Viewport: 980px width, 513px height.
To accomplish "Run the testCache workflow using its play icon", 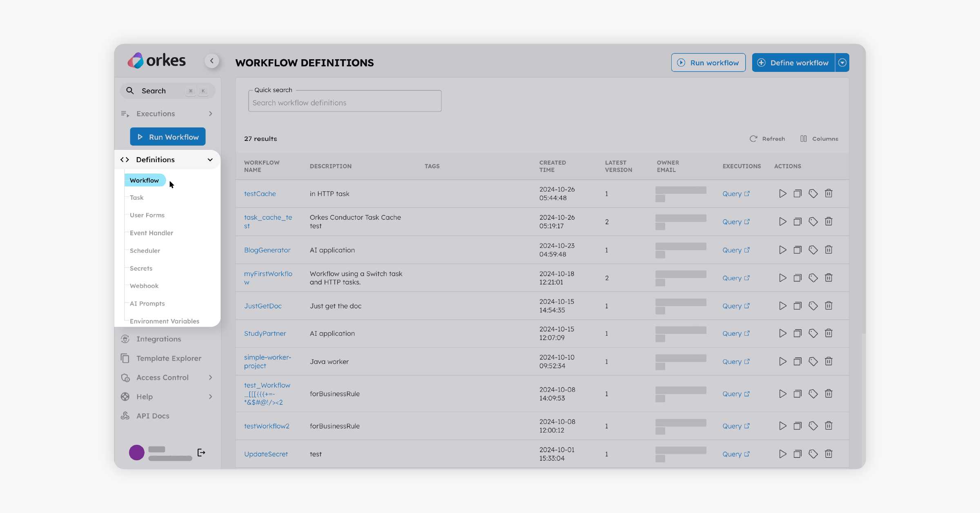I will coord(782,194).
